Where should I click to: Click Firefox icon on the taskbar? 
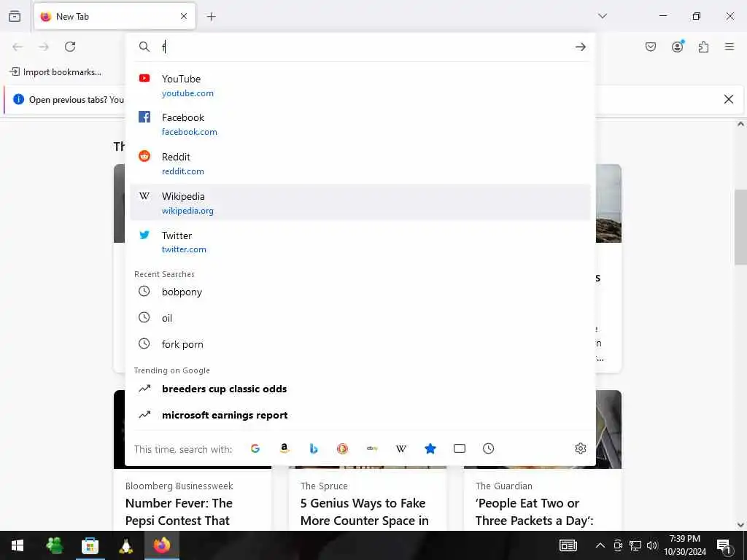click(x=162, y=545)
